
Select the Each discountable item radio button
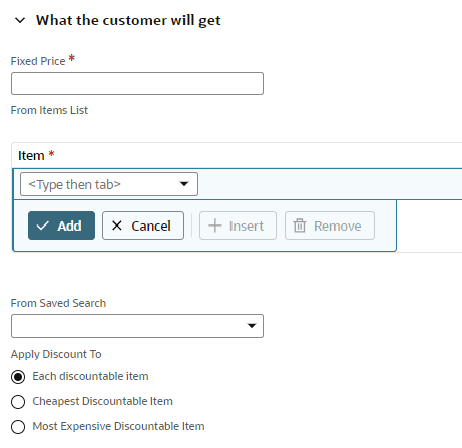18,377
